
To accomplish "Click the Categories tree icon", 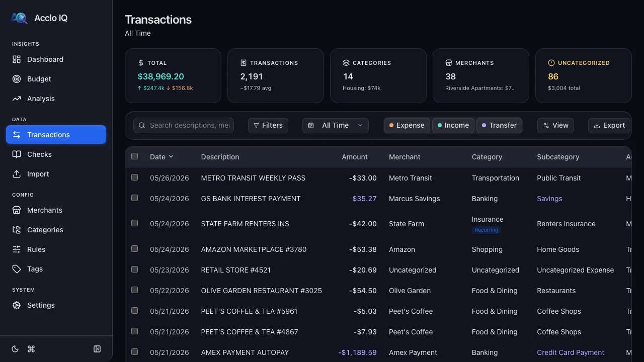I will point(17,230).
